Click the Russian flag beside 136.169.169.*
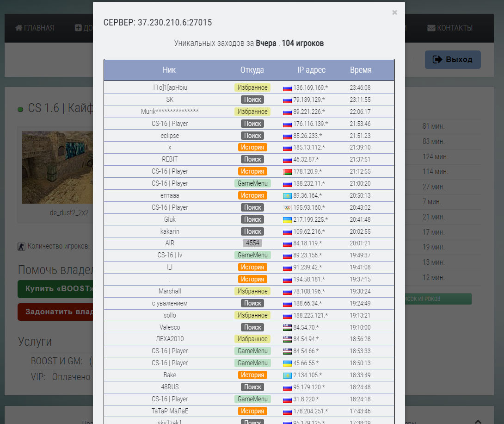 click(287, 88)
